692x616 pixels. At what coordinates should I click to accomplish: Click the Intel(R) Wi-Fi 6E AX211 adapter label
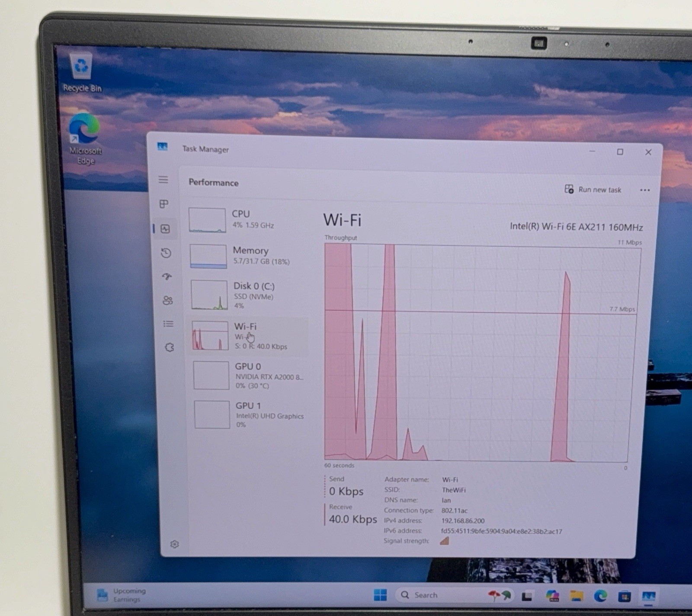click(x=576, y=227)
